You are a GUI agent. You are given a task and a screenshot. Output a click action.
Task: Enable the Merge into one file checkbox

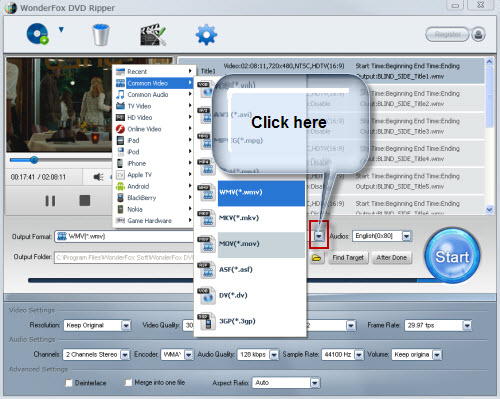128,382
